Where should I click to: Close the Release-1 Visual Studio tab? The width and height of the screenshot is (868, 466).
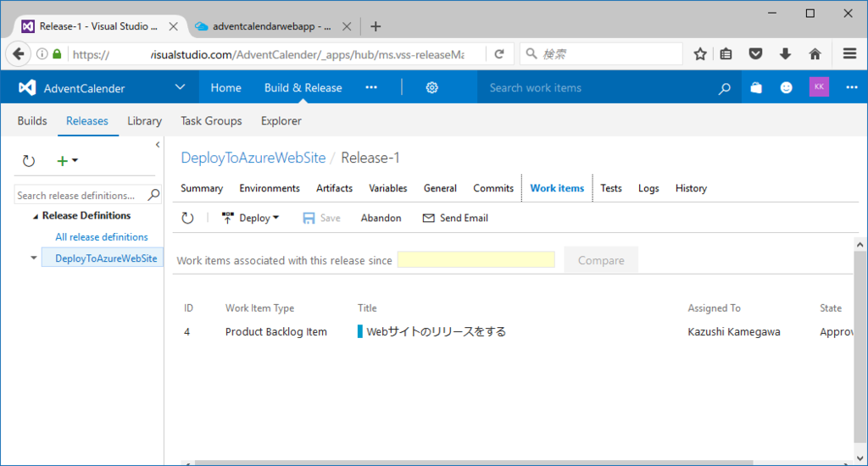click(173, 26)
